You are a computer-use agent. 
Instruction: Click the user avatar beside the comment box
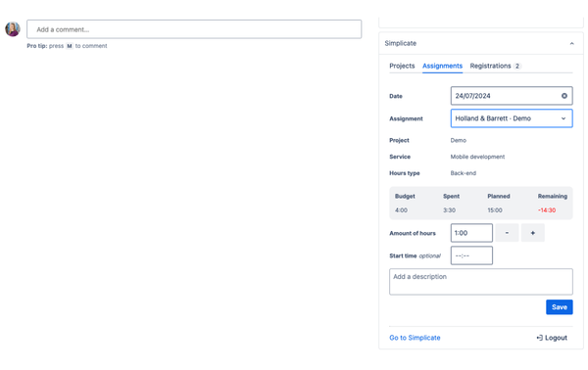pyautogui.click(x=13, y=29)
